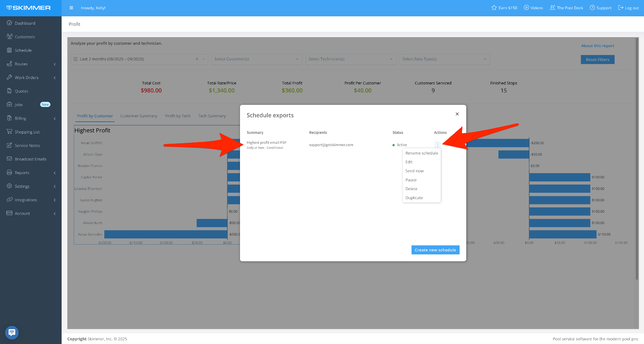Screen dimensions: 644x344
Task: Open the Select Technician(s) dropdown
Action: (351, 59)
